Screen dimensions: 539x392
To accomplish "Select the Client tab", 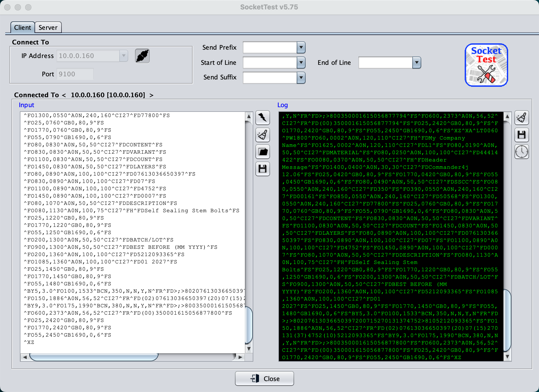I will tap(23, 27).
